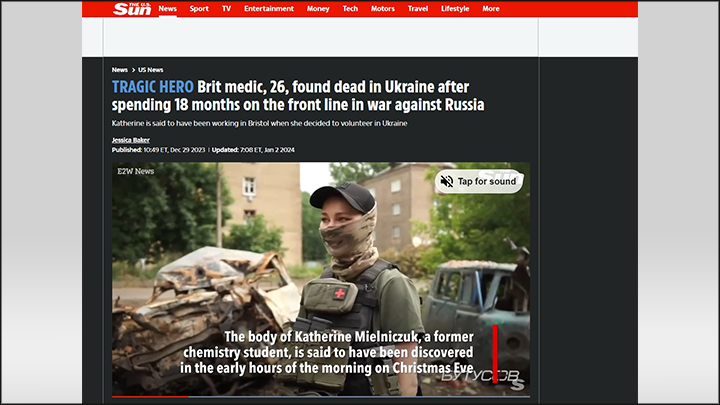This screenshot has height=405, width=720.
Task: Go to the Tech section
Action: 350,9
